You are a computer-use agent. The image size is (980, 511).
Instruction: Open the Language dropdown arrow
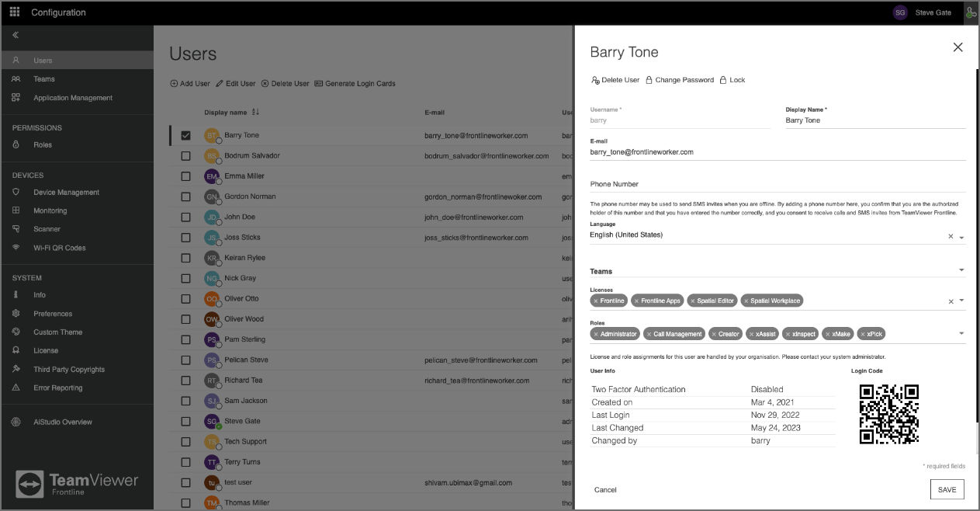pos(961,237)
